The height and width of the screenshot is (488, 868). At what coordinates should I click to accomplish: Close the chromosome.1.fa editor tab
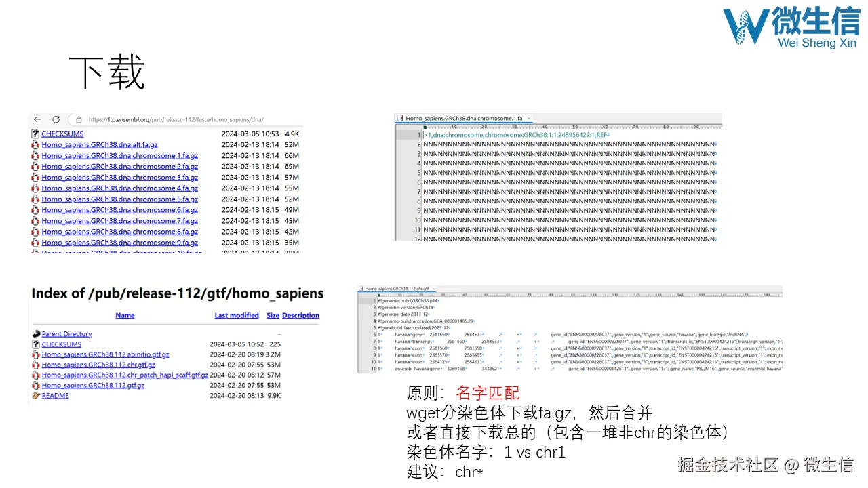(x=528, y=117)
